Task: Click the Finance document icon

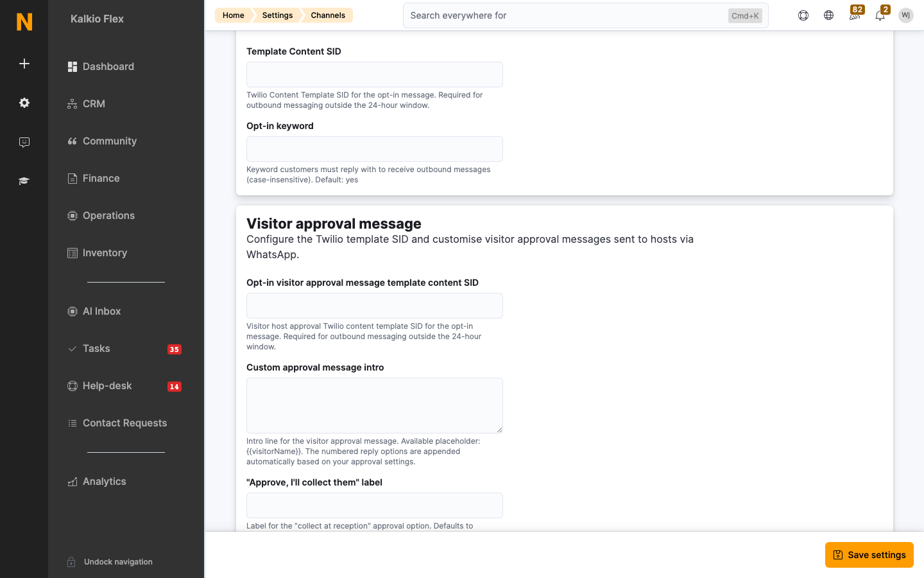Action: [73, 179]
